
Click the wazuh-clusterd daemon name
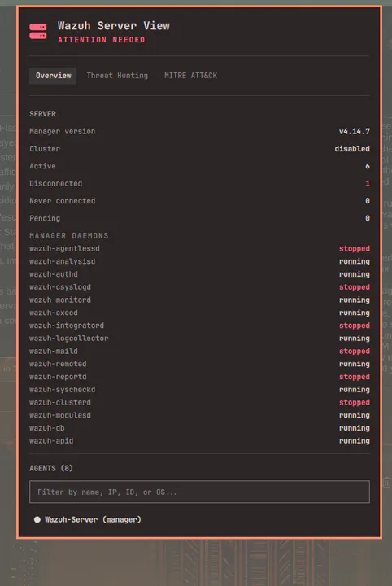pyautogui.click(x=60, y=402)
